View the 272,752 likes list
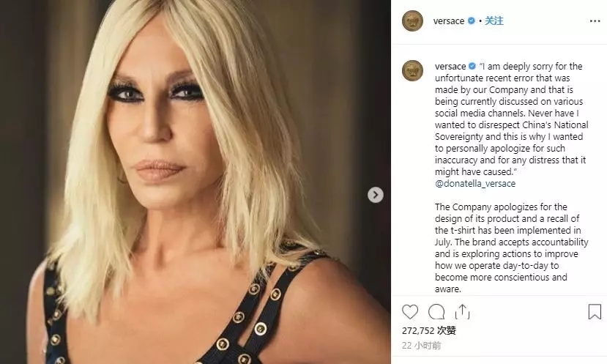 [x=429, y=330]
